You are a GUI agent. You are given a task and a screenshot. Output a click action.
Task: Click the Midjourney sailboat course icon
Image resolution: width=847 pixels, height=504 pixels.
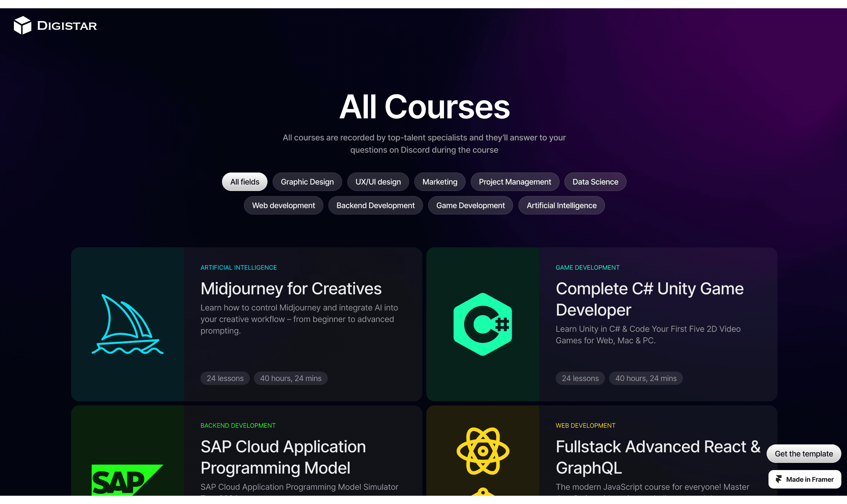click(128, 324)
